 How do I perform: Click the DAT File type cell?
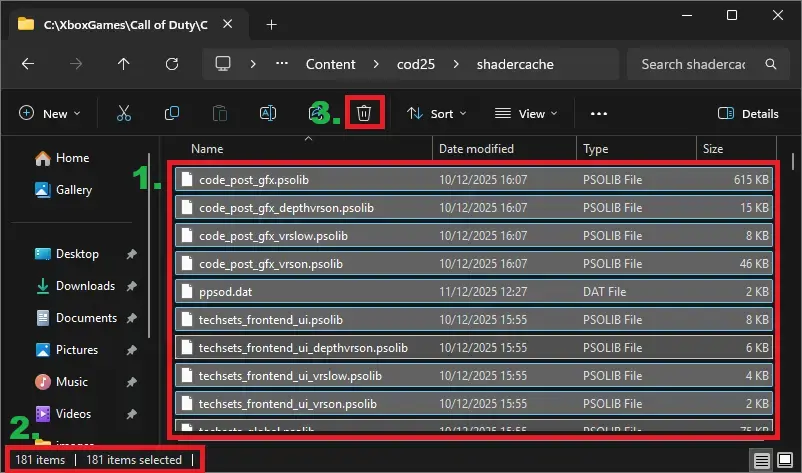(x=605, y=291)
